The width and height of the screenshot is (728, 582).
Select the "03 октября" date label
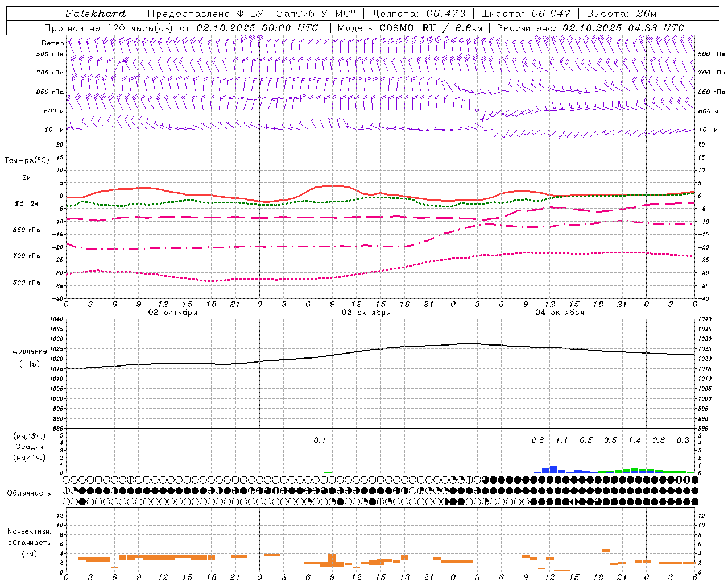(x=366, y=313)
